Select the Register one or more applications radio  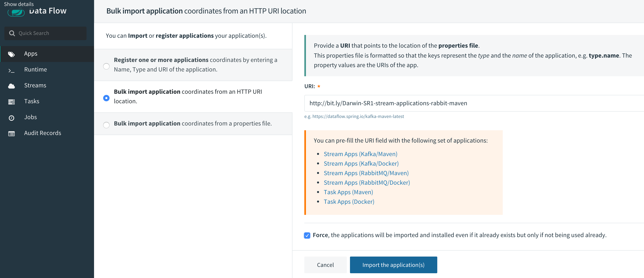pos(106,66)
